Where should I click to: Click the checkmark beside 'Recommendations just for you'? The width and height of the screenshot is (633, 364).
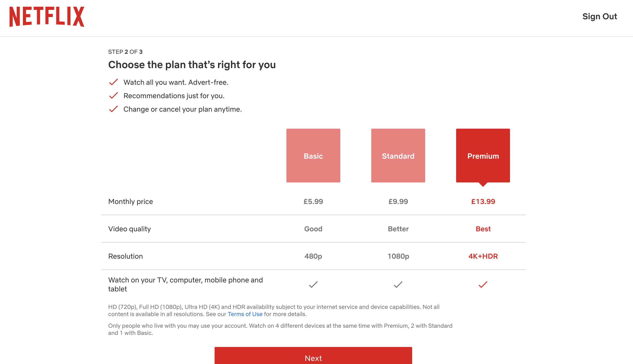[113, 96]
